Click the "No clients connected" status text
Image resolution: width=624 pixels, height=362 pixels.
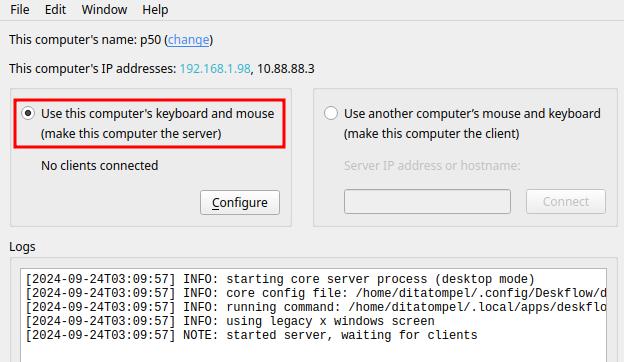click(x=99, y=165)
